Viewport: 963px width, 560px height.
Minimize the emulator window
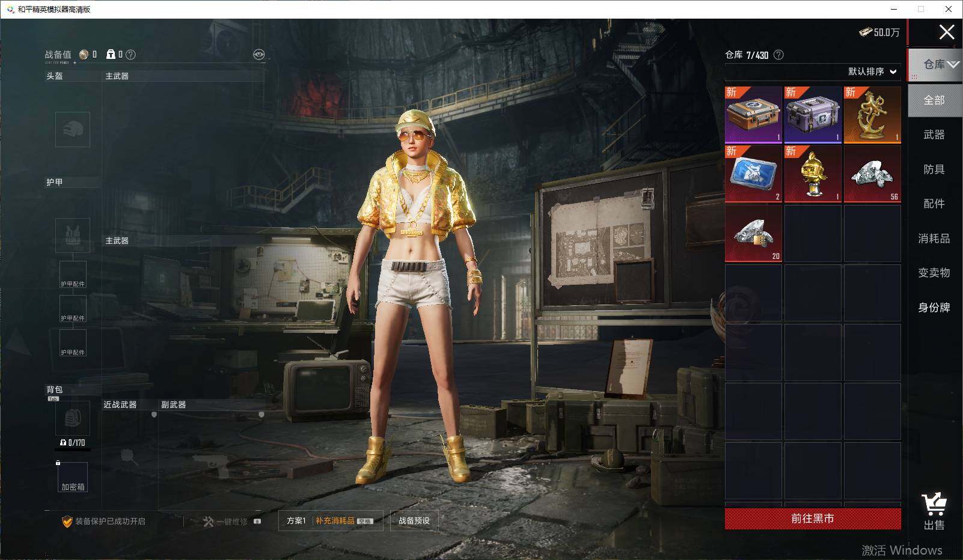point(893,10)
